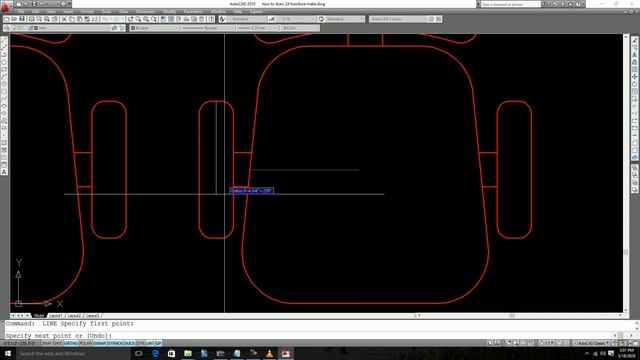Select the Multiline Text tool
Viewport: 640px width, 360px height.
tap(4, 172)
